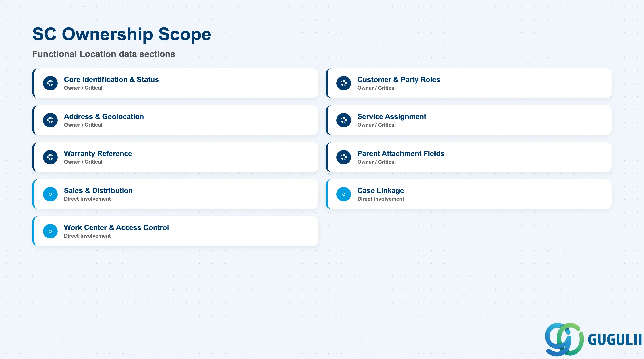Click the Work Center & Access Control icon
This screenshot has width=644, height=359.
click(50, 231)
